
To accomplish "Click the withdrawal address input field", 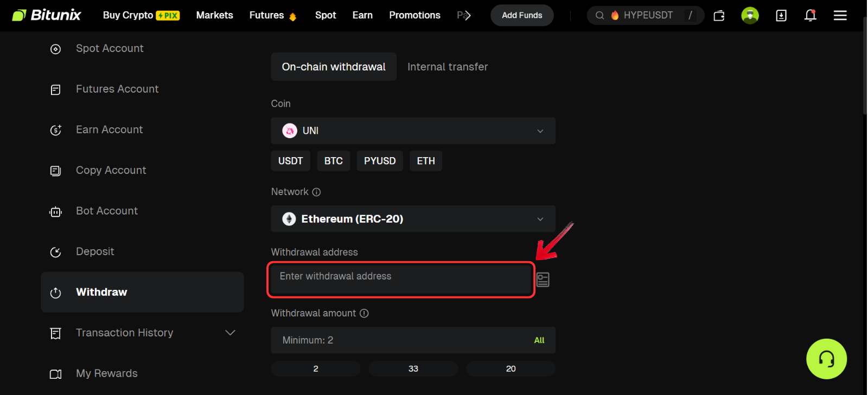I will [x=400, y=279].
